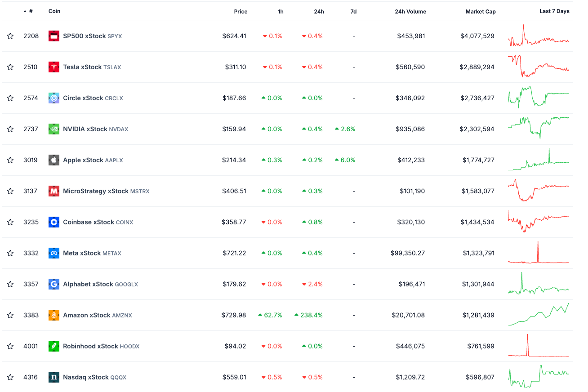
Task: Open NVIDIA xStock NVDAX link
Action: [x=95, y=129]
